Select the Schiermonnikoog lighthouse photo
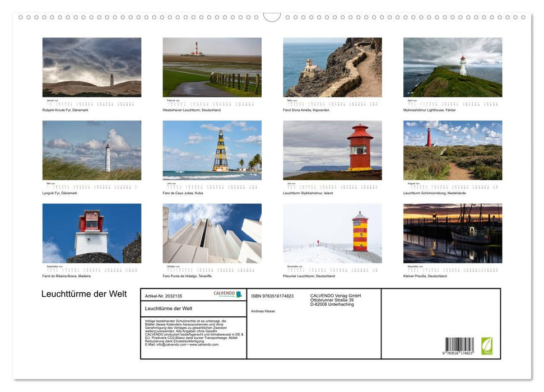Screen dimensions: 544x392 pos(453,150)
